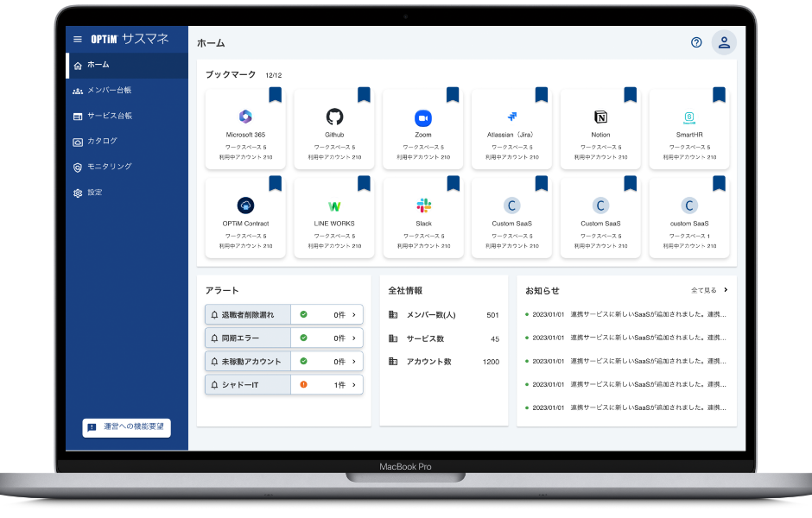
Task: Open the モニタリング shield icon
Action: (76, 167)
